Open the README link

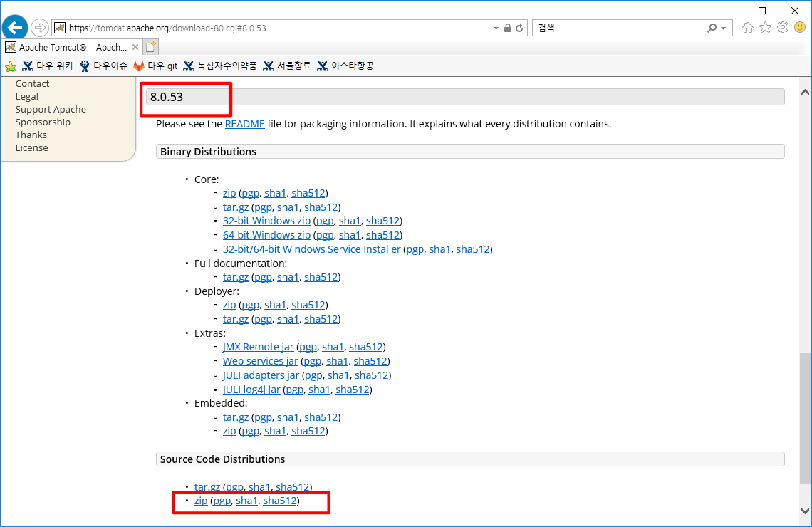pyautogui.click(x=244, y=124)
